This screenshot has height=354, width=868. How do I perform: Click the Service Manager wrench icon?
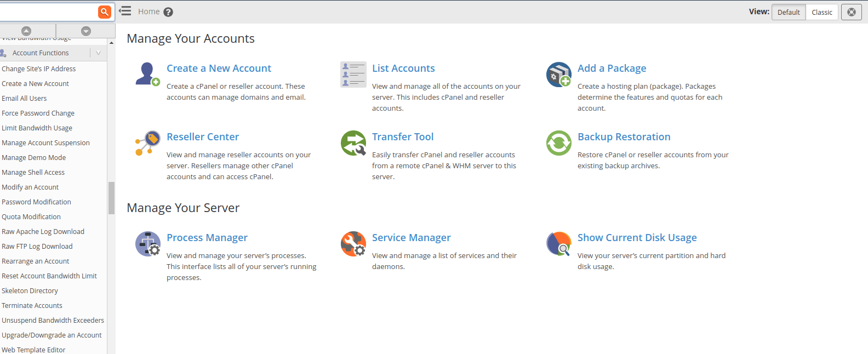pos(353,244)
